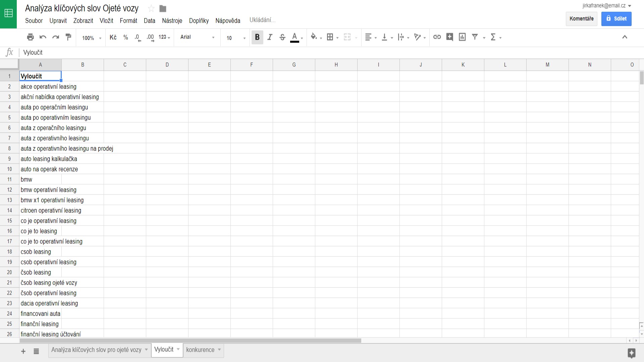Screen dimensions: 644x362
Task: Show the all sheets list
Action: point(36,351)
